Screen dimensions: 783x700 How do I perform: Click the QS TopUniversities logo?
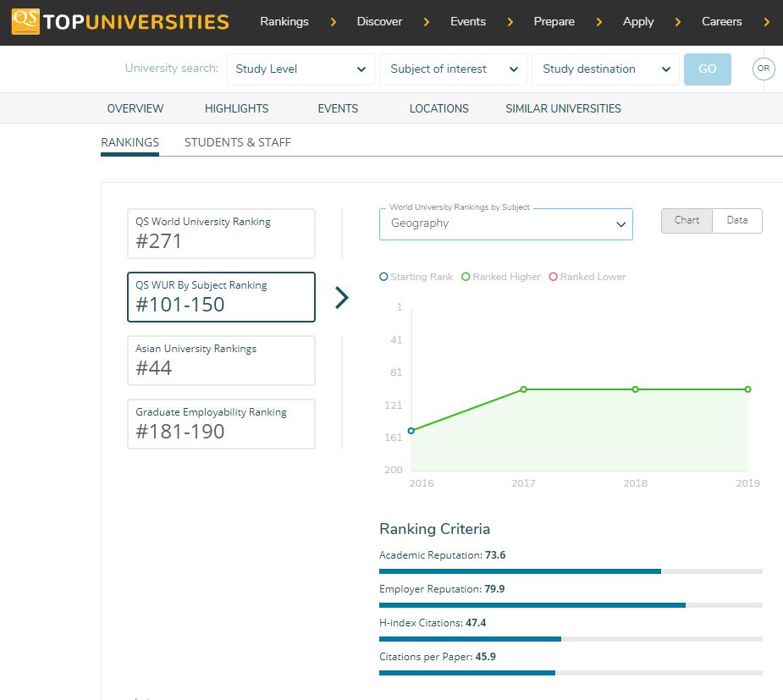click(x=120, y=22)
